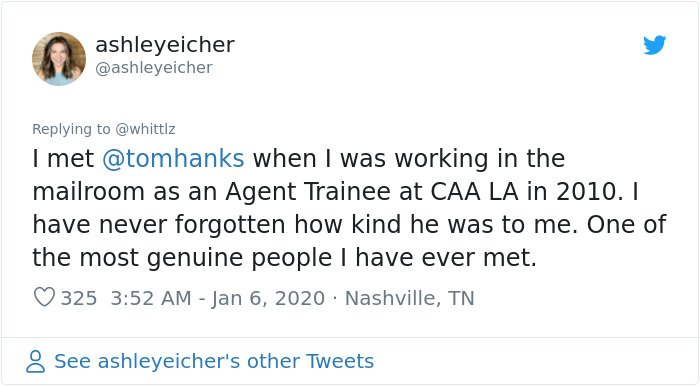The height and width of the screenshot is (386, 700).
Task: Click the person silhouette icon in footer
Action: [x=35, y=361]
